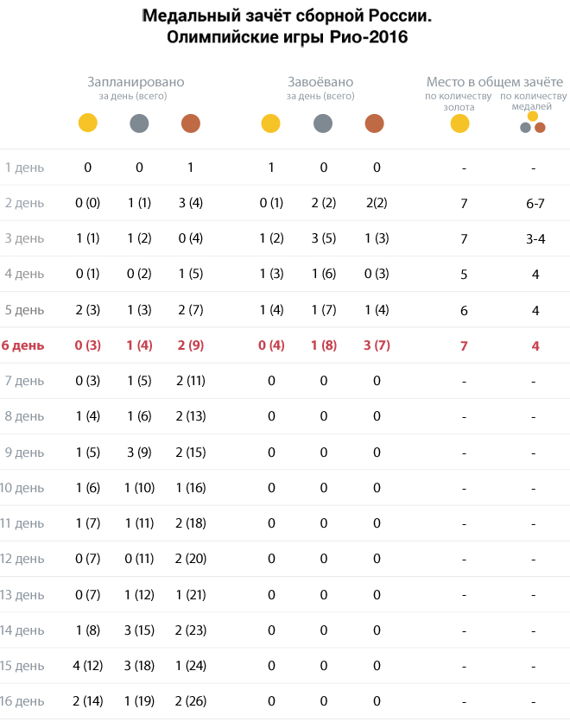Click red '1 (8)' won silver cell, 6 день
Screen dimensions: 570x728
[x=324, y=345]
